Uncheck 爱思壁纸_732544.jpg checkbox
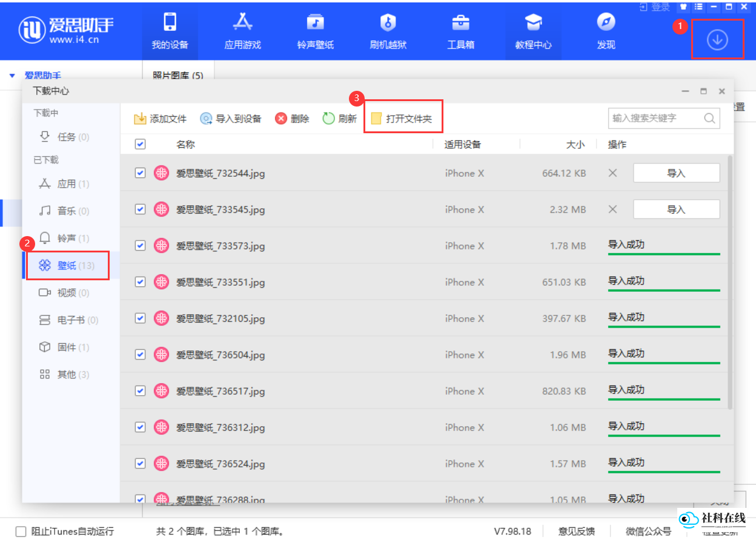Viewport: 756px width, 543px height. [x=140, y=173]
